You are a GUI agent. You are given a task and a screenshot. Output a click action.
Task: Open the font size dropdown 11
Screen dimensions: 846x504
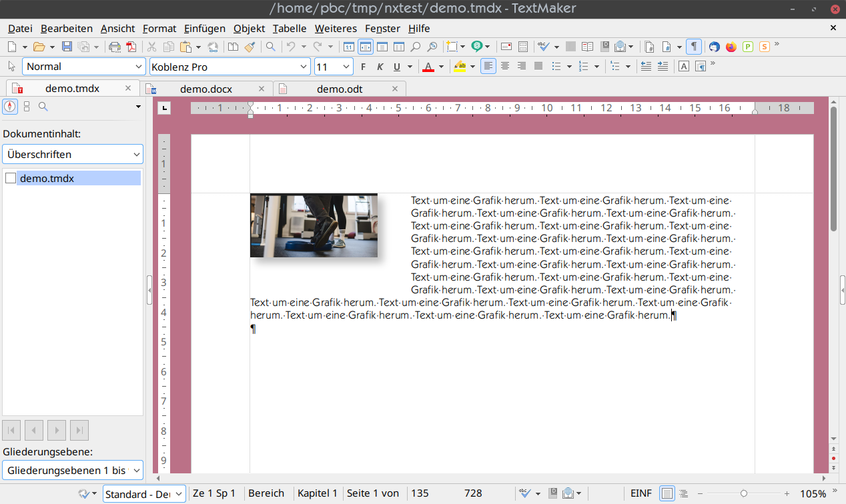[x=334, y=67]
